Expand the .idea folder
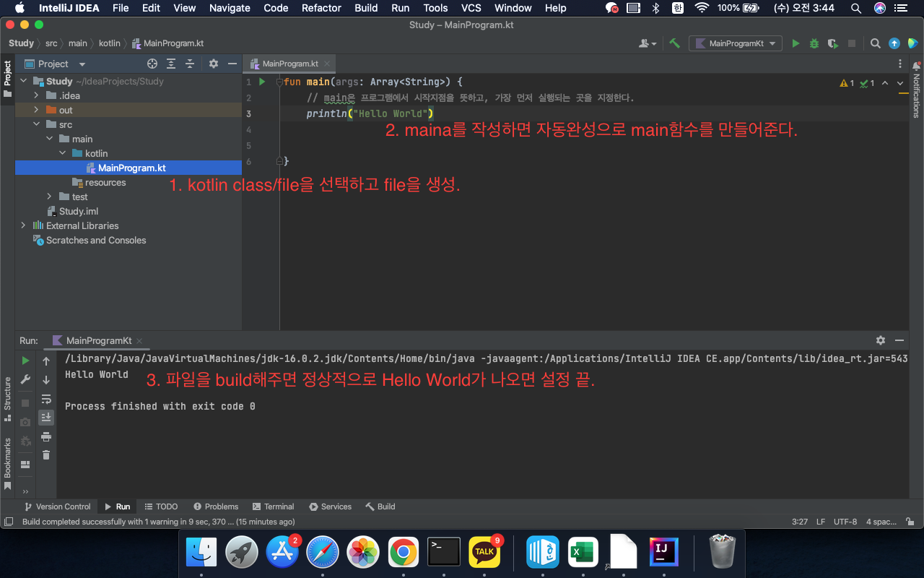 [x=37, y=95]
